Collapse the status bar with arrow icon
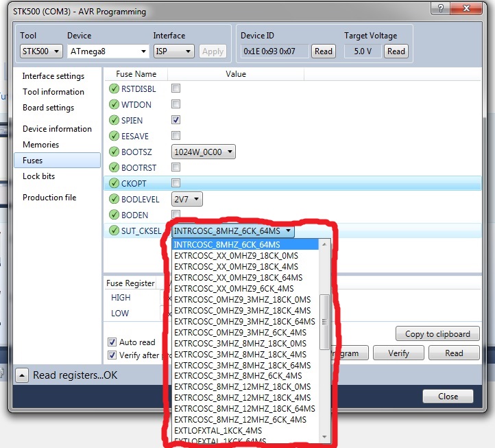 tap(22, 375)
